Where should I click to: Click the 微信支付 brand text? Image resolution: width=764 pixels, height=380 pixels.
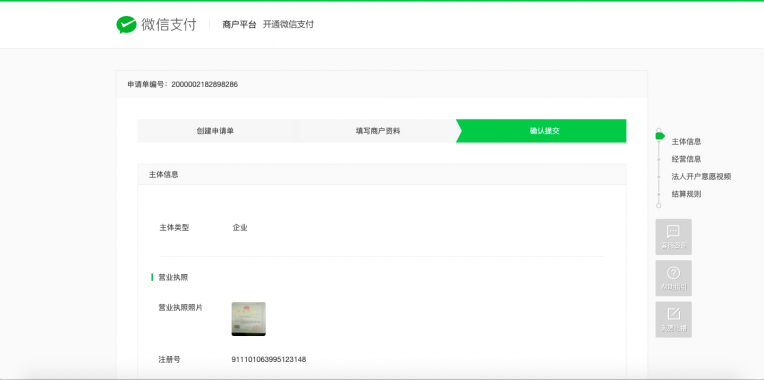(x=169, y=24)
